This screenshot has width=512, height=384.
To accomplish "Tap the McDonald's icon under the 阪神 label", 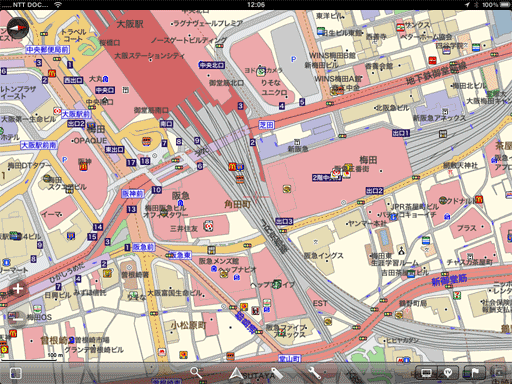I will tap(83, 167).
